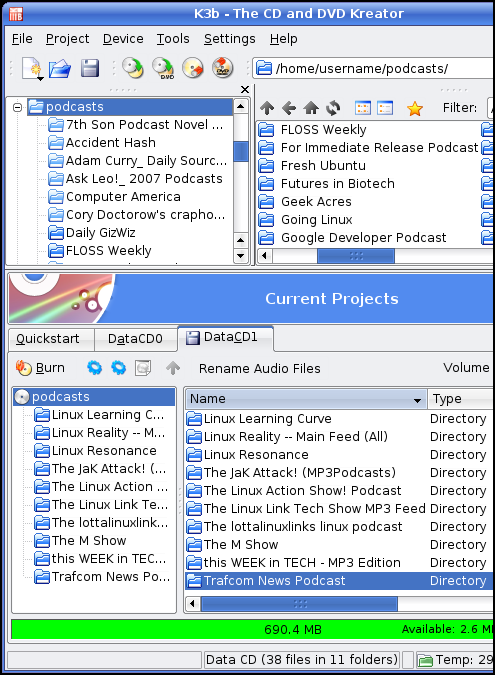495x675 pixels.
Task: Close the folder tree panel with X
Action: pos(245,89)
